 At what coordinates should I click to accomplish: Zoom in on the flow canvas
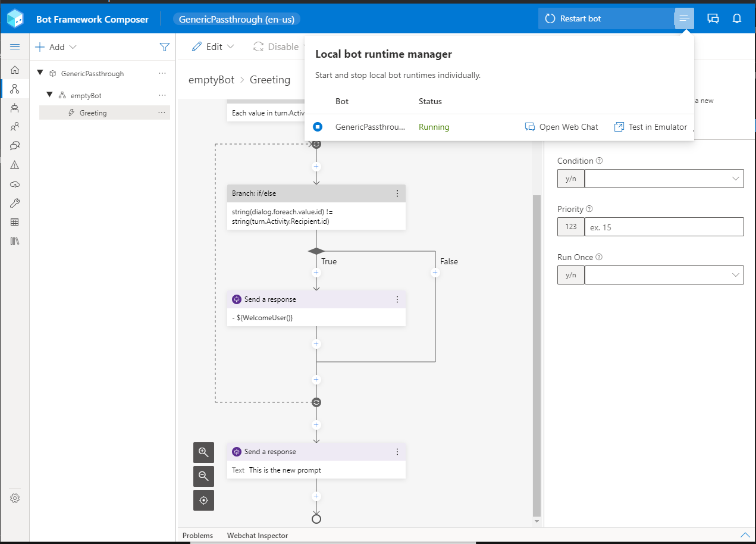click(203, 452)
